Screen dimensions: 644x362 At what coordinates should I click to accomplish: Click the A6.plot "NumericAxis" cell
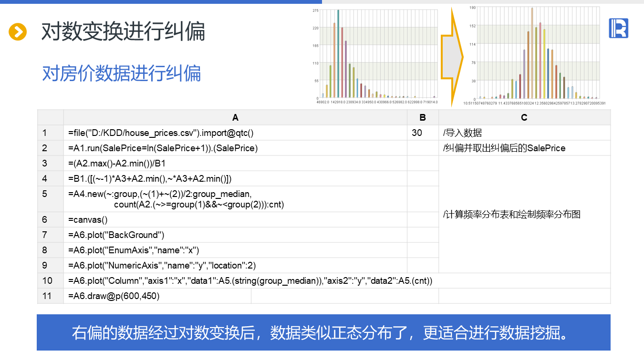[235, 265]
